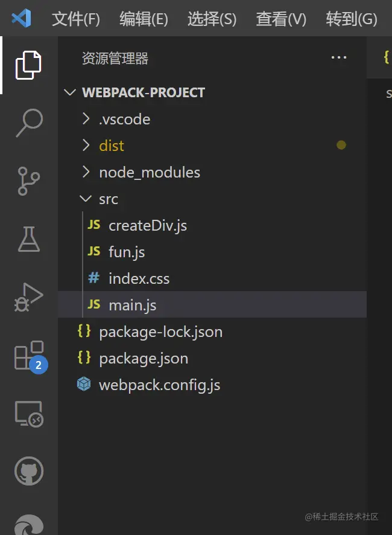Collapse the src folder
392x535 pixels.
[109, 199]
